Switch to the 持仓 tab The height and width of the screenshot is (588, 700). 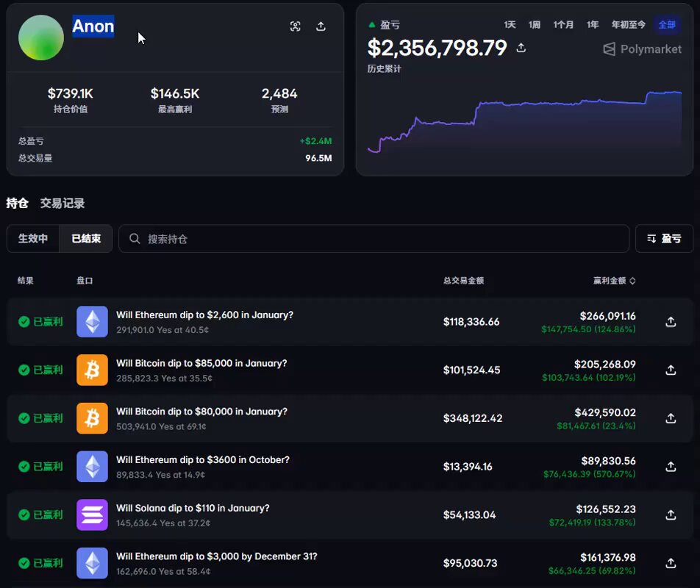[18, 204]
